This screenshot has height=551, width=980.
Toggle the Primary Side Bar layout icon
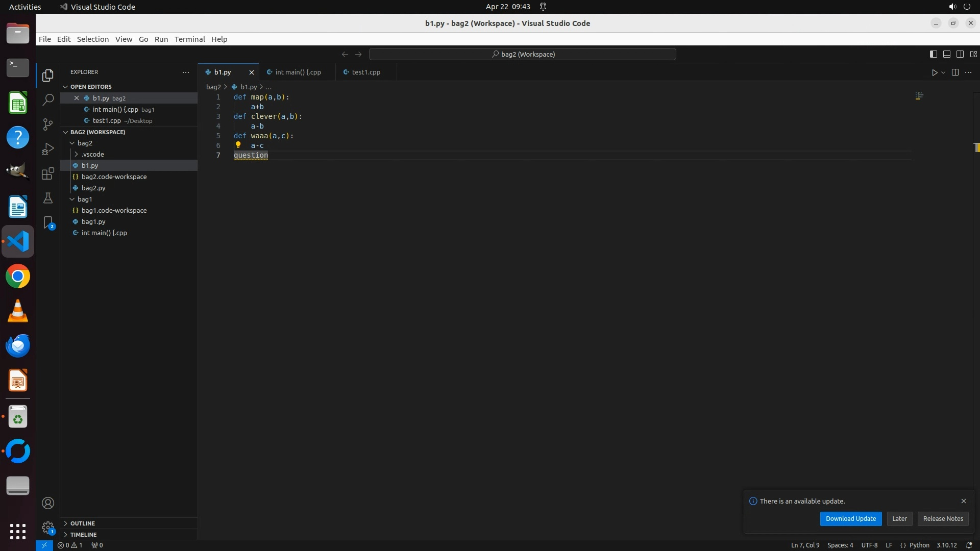[x=933, y=54]
